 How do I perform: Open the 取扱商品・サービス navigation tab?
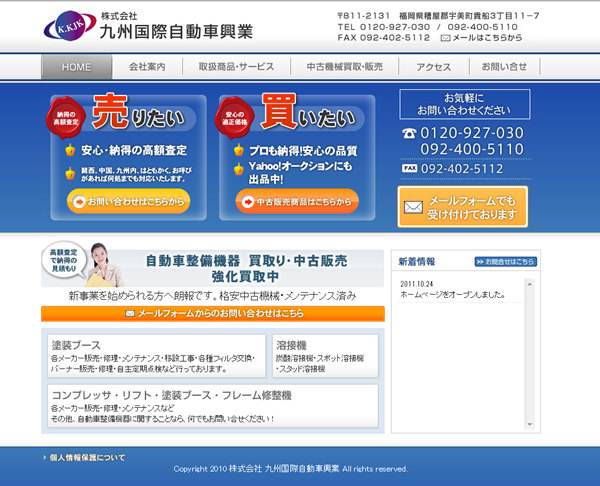click(236, 67)
